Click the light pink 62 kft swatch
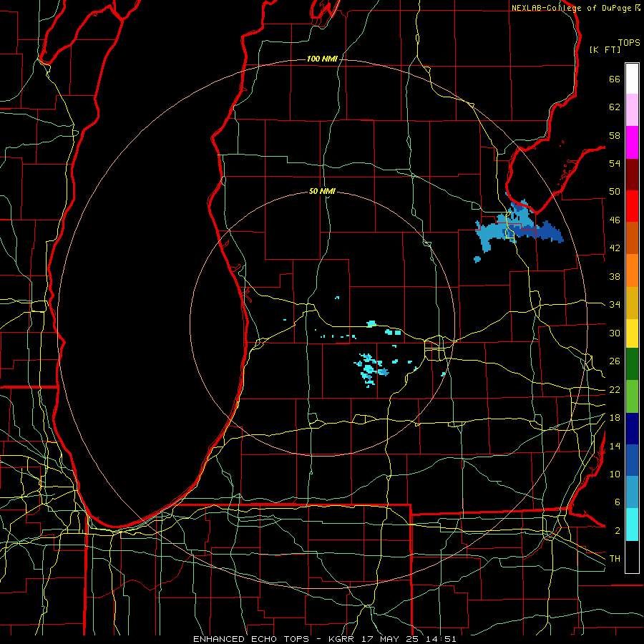Image resolution: width=644 pixels, height=644 pixels. (632, 110)
